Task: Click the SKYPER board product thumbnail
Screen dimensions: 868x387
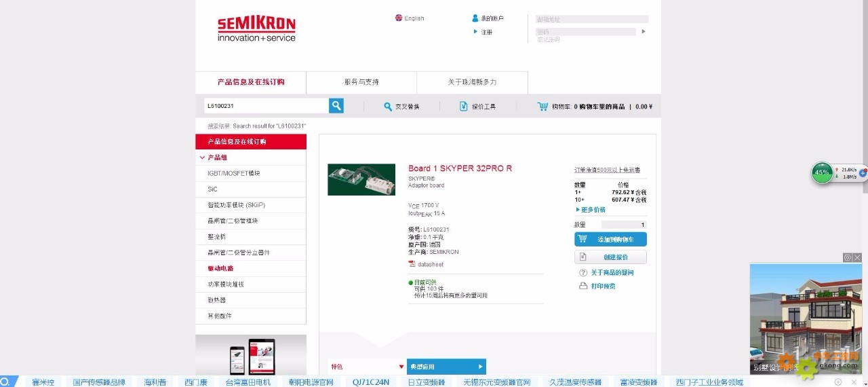Action: (361, 179)
